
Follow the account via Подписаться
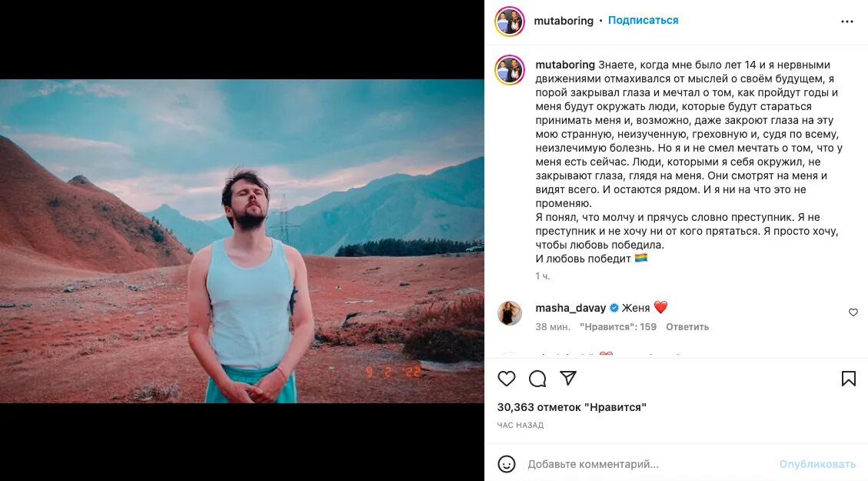coord(643,21)
